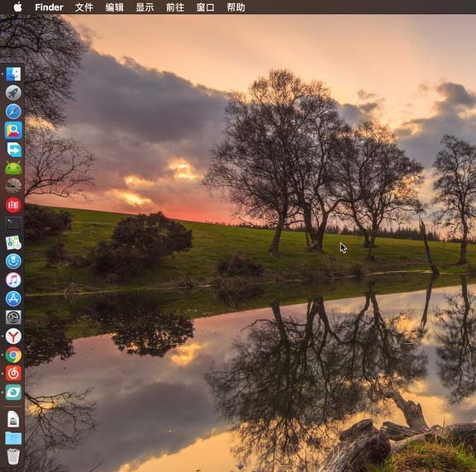Open Terminal from the dock
This screenshot has height=472, width=476.
point(13,223)
